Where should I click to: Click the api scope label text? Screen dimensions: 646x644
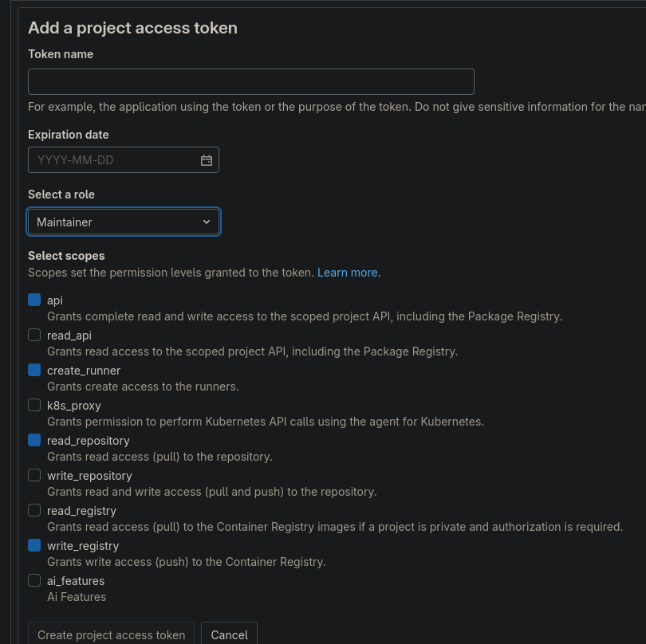pyautogui.click(x=55, y=300)
